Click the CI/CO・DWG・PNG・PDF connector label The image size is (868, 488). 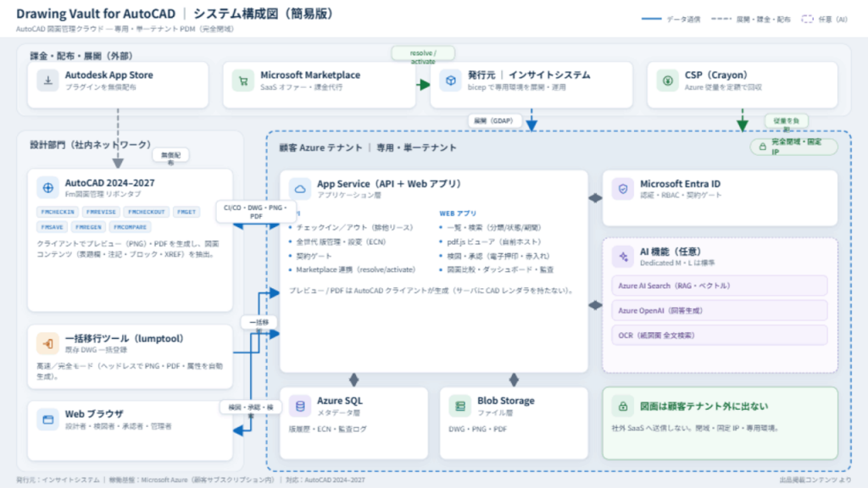point(256,211)
